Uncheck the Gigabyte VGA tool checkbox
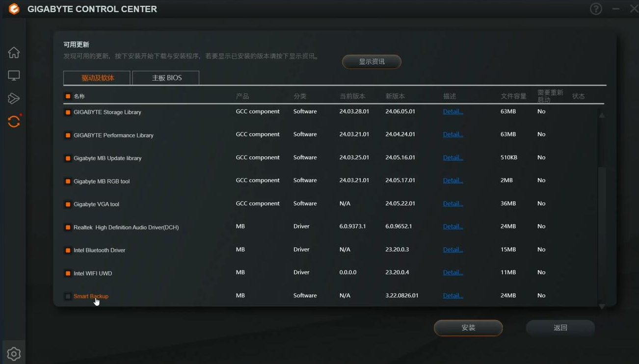 click(68, 204)
